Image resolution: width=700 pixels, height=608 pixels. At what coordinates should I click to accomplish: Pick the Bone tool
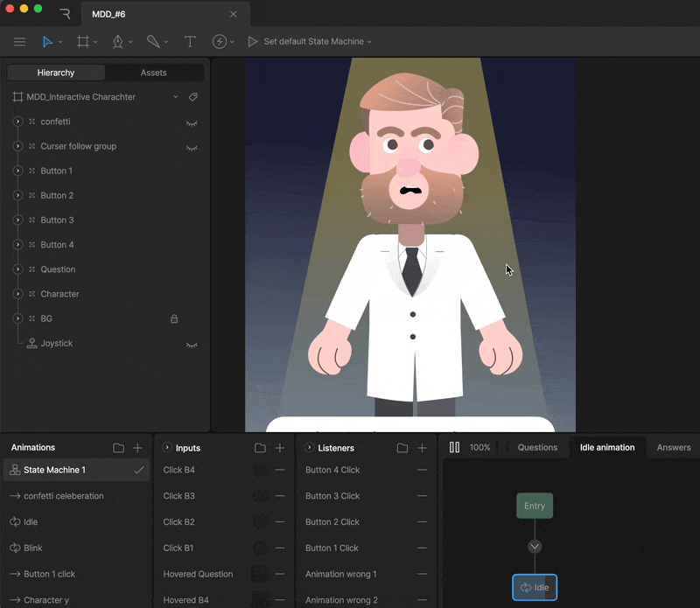click(x=153, y=41)
